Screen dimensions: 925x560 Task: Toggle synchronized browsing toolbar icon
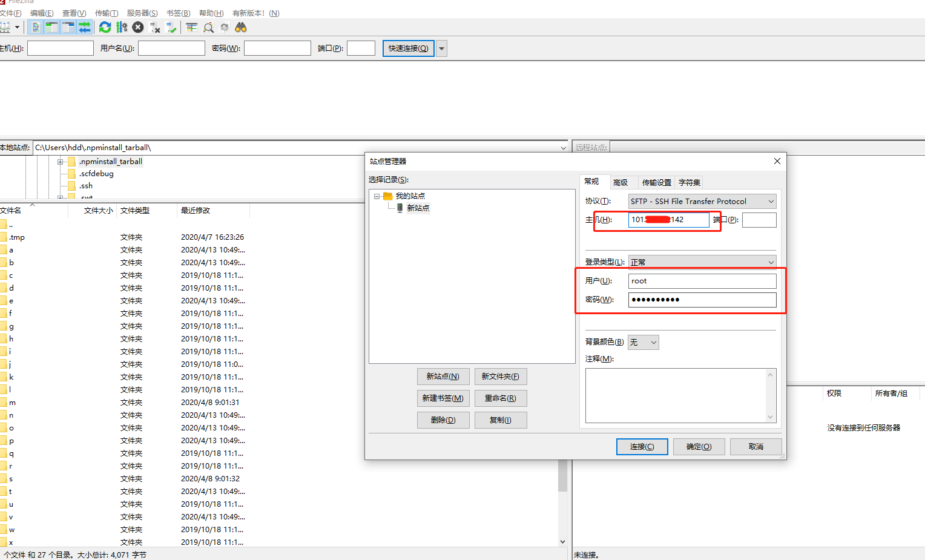(x=225, y=27)
